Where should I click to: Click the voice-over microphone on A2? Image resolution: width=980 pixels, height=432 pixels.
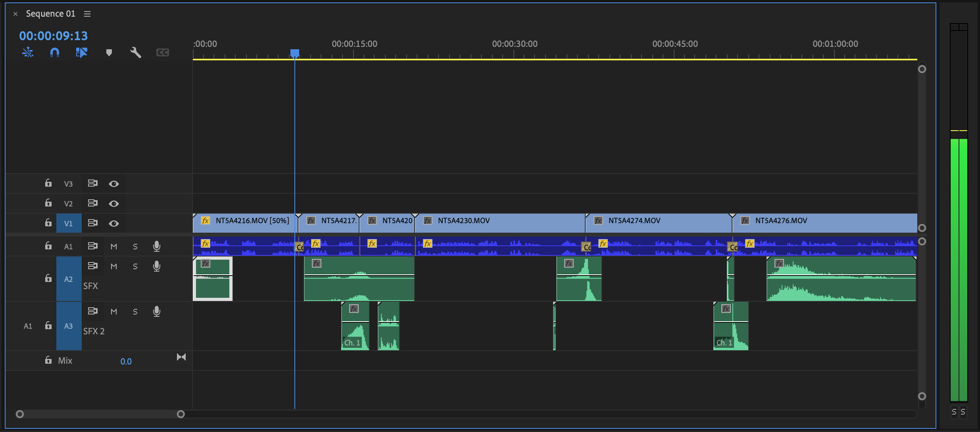[x=157, y=266]
